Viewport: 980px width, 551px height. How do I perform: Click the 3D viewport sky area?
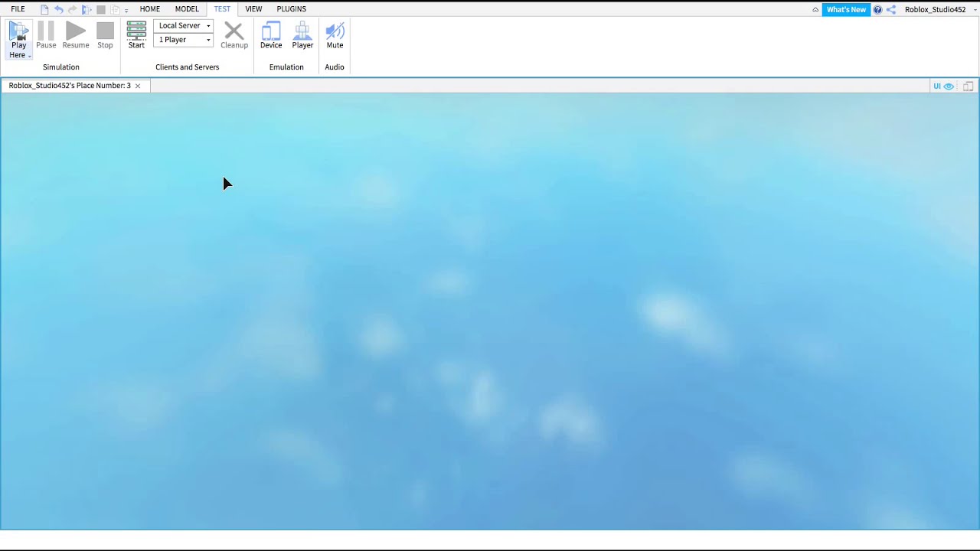(490, 311)
